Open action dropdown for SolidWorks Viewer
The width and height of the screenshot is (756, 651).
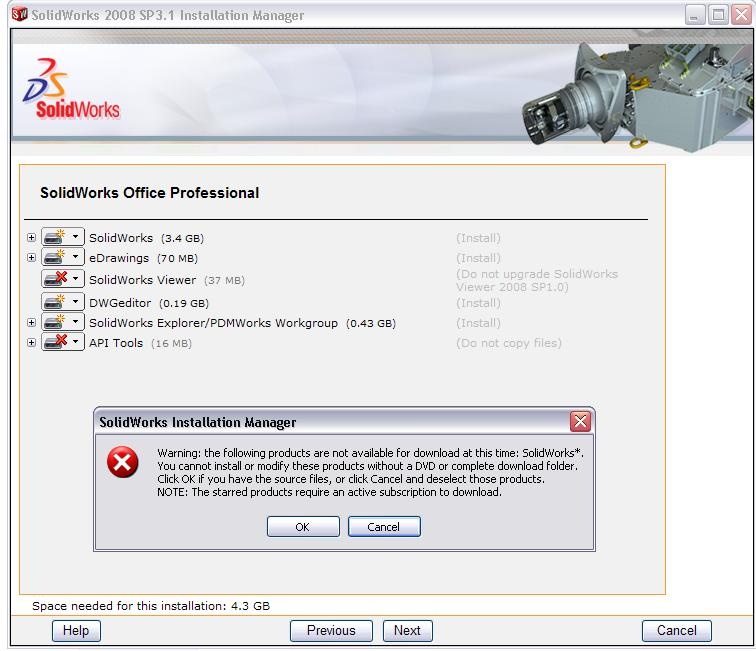[x=76, y=279]
